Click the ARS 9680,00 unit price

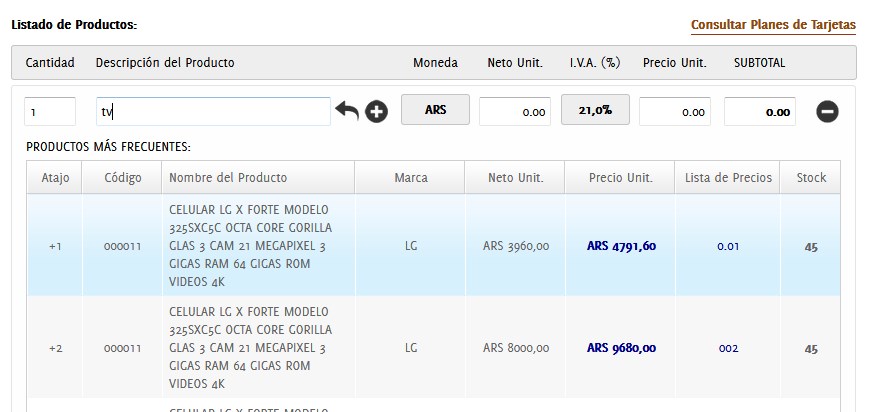(x=621, y=348)
